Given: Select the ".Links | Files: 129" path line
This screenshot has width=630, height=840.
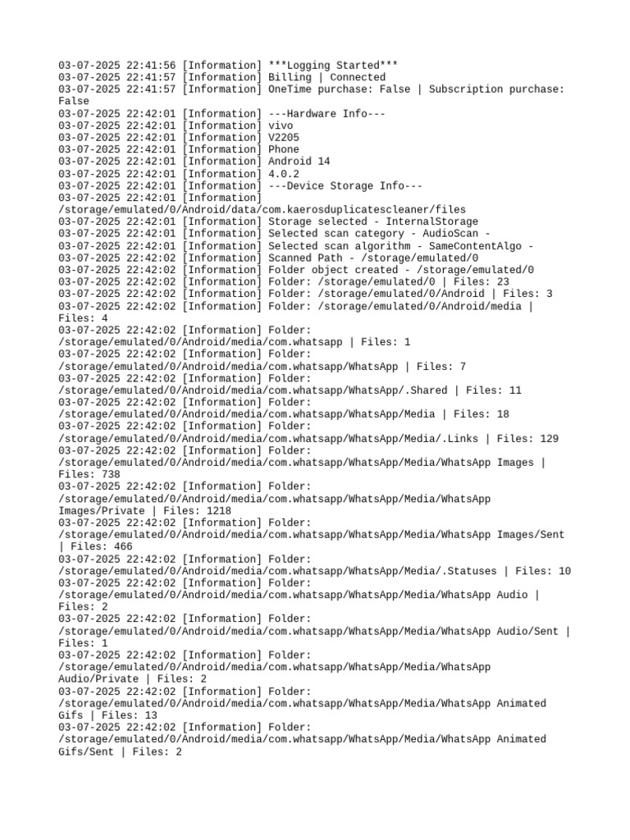Looking at the screenshot, I should coord(308,438).
